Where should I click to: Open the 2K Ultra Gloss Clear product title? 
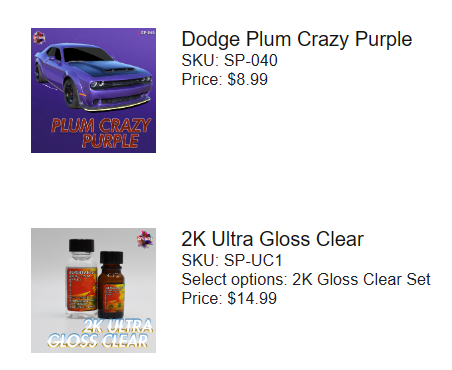coord(272,239)
